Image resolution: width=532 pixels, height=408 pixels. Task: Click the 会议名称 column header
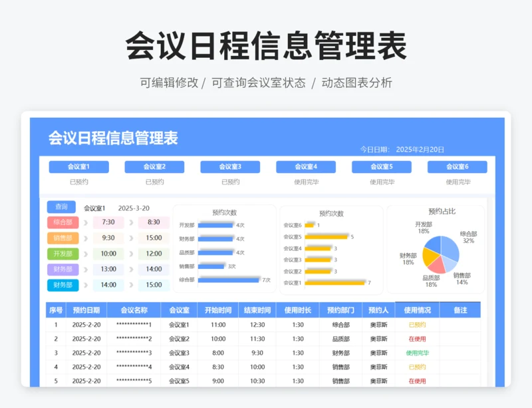(x=134, y=310)
